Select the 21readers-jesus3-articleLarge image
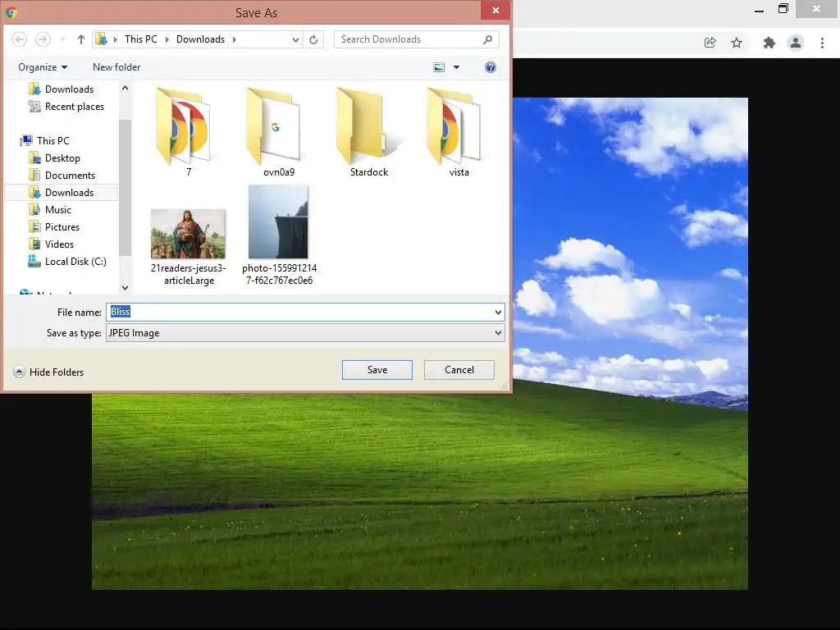This screenshot has width=840, height=630. click(x=188, y=248)
